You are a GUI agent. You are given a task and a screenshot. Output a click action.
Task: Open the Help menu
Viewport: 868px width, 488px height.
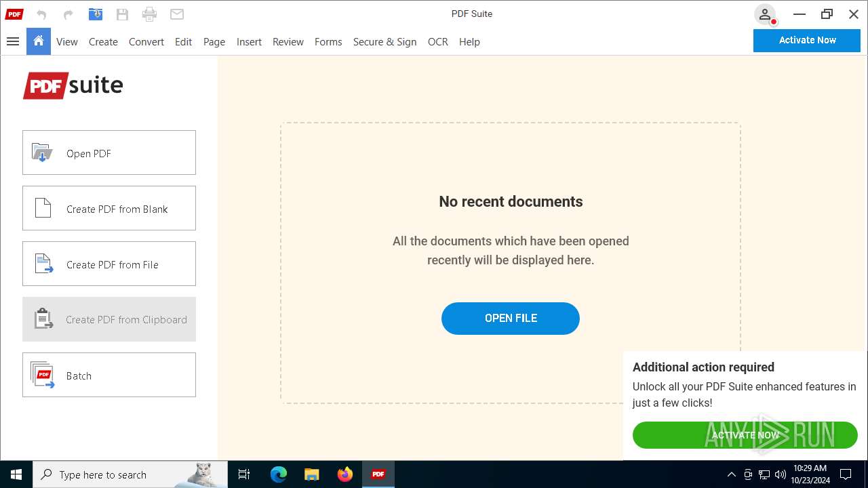click(x=469, y=41)
